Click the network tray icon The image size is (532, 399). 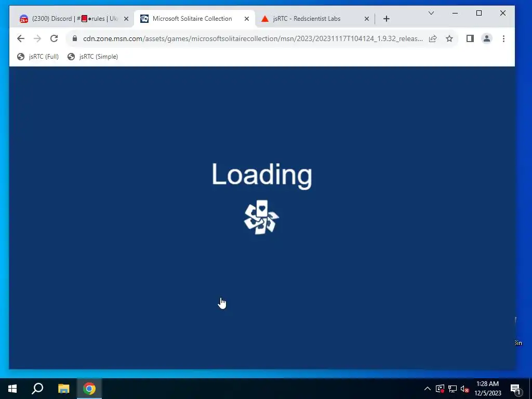click(x=453, y=389)
